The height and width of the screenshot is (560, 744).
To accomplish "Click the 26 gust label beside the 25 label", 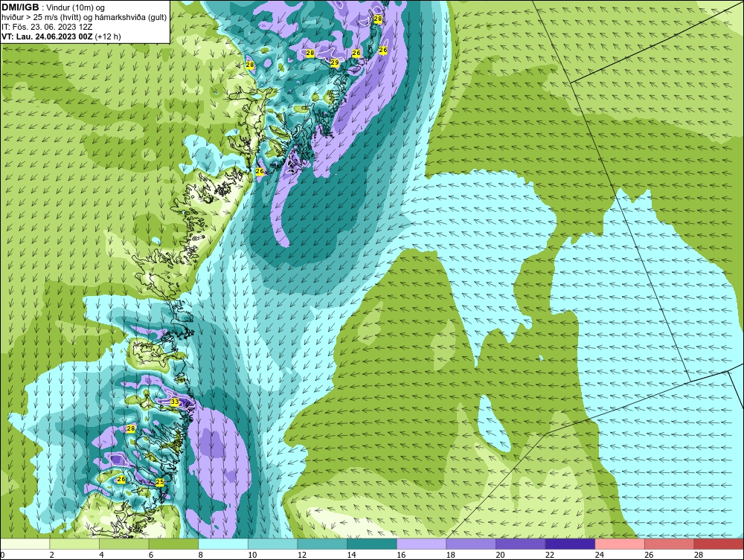I will (121, 480).
